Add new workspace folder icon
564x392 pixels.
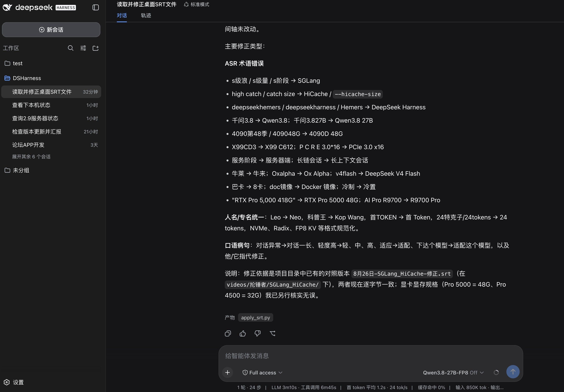coord(95,48)
